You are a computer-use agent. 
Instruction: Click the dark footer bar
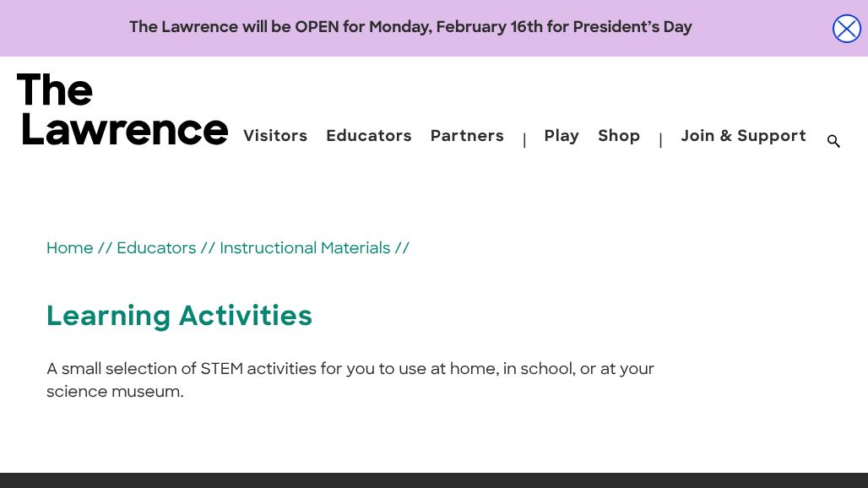tap(434, 480)
